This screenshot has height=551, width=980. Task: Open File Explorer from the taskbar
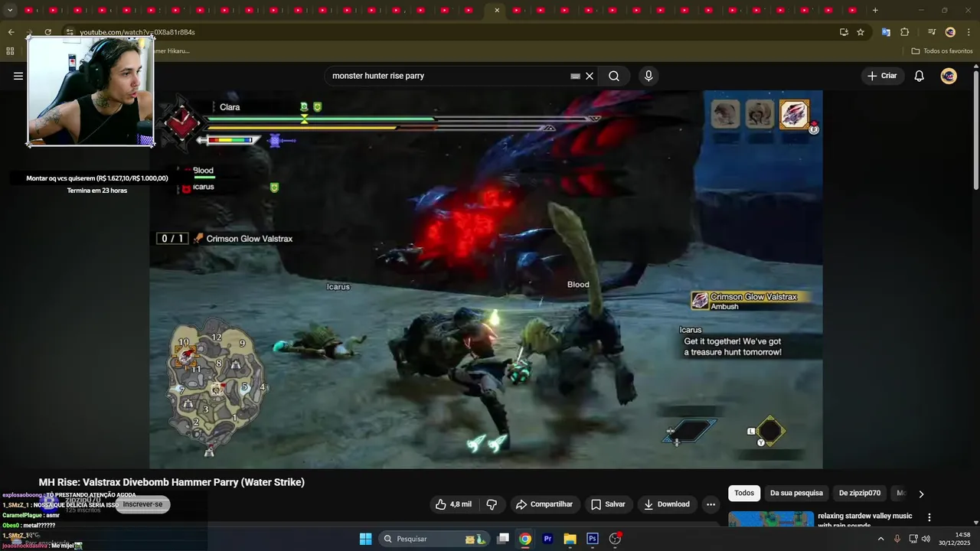pyautogui.click(x=570, y=539)
